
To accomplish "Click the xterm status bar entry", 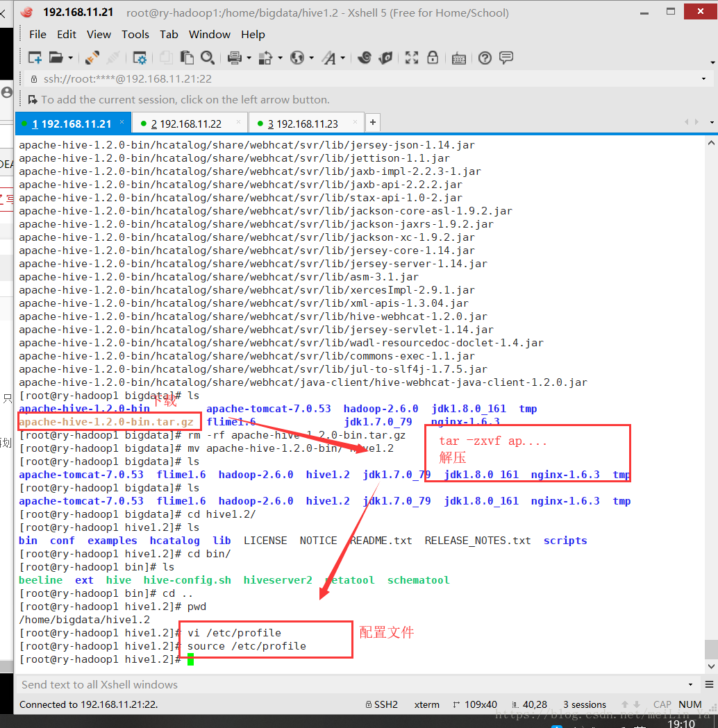I will click(427, 704).
